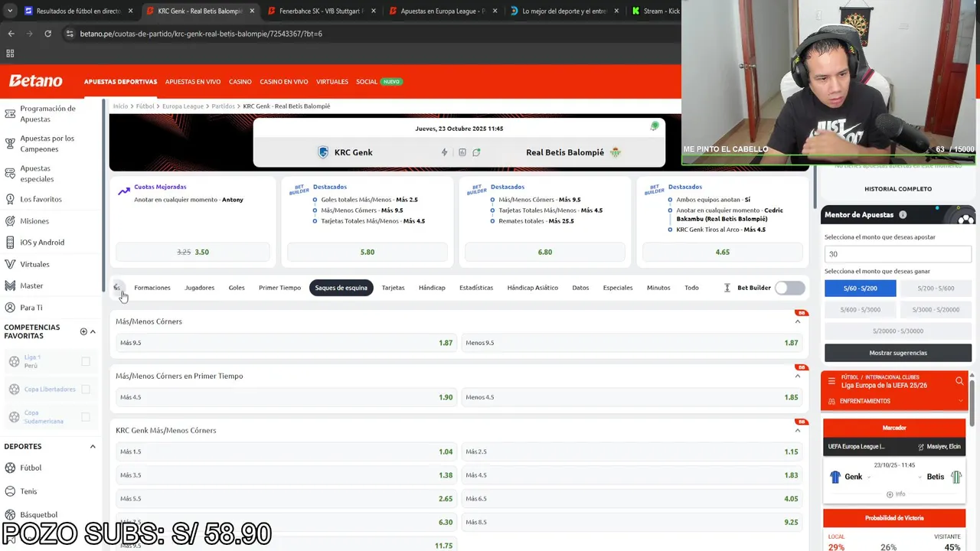Screen dimensions: 980x551
Task: Click the Programación de Apuestas sidebar icon
Action: click(10, 114)
